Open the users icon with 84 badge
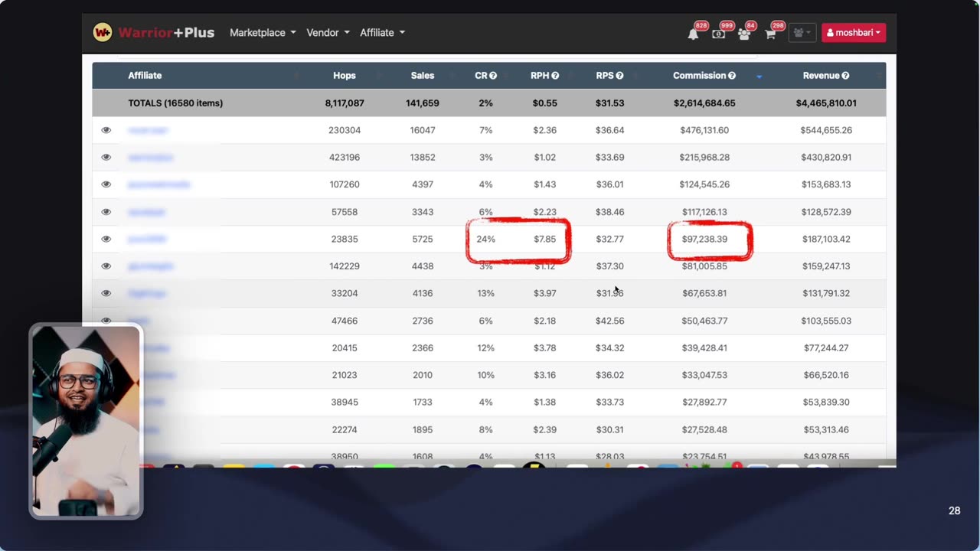This screenshot has width=980, height=551. click(x=744, y=33)
